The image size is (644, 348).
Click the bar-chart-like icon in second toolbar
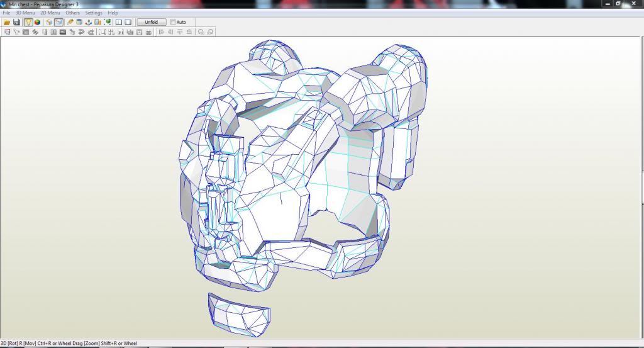click(130, 32)
